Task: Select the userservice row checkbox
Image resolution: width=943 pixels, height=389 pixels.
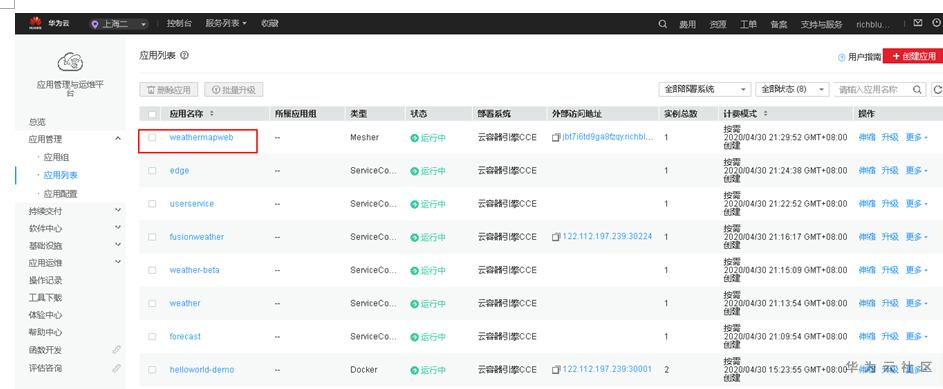Action: [x=152, y=204]
